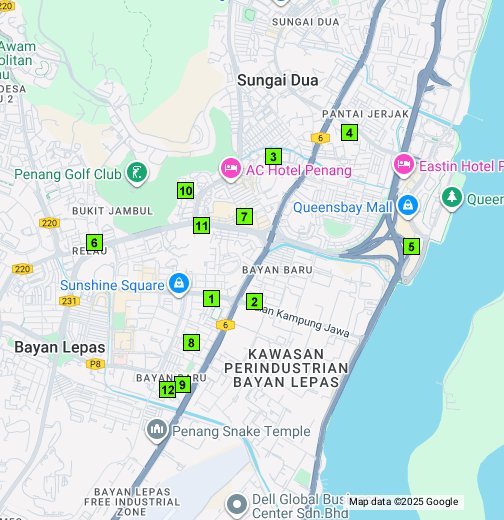This screenshot has height=520, width=504.
Task: Select the Penang Snake Temple icon
Action: pos(157,431)
